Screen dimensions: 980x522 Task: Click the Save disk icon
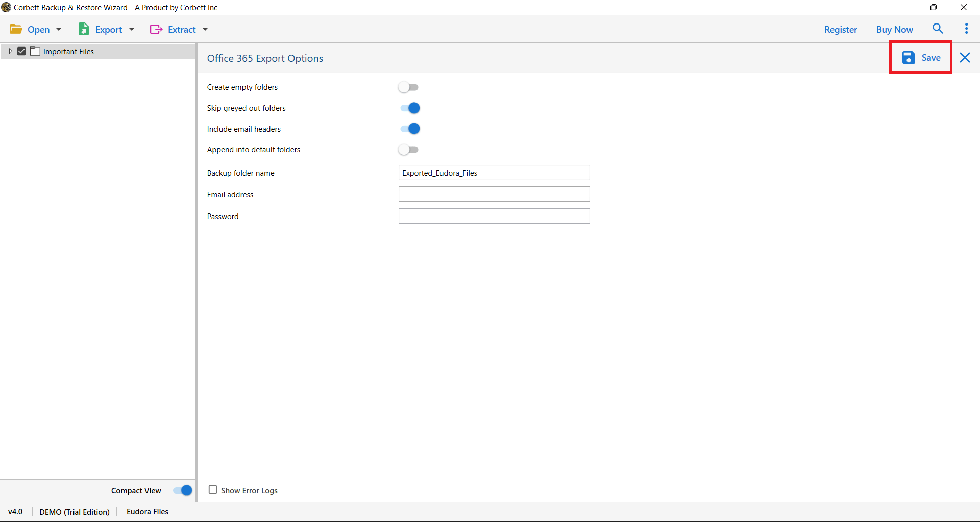908,58
